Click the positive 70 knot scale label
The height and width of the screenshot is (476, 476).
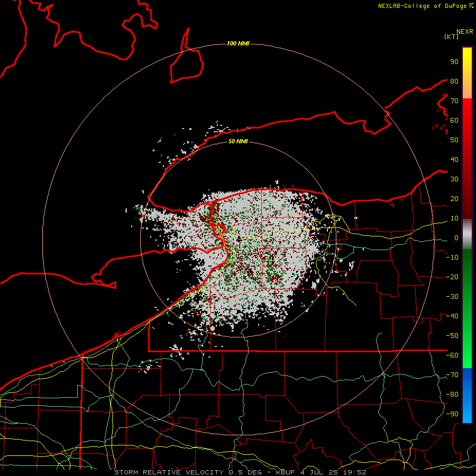[454, 101]
